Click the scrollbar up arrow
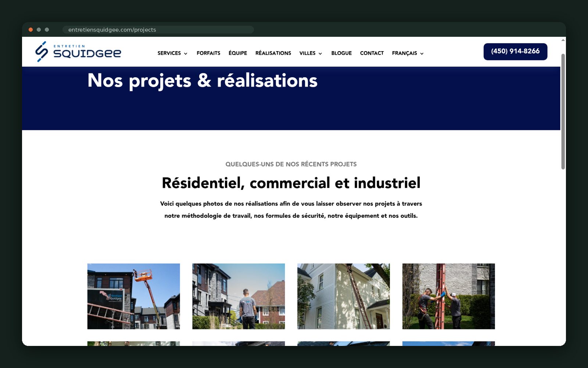588x368 pixels. pos(563,40)
